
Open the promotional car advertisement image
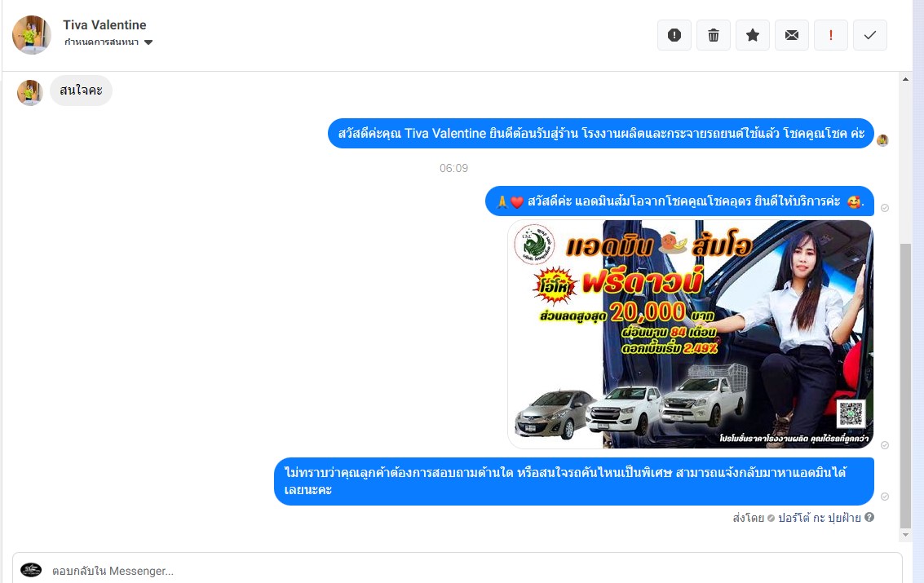(690, 334)
